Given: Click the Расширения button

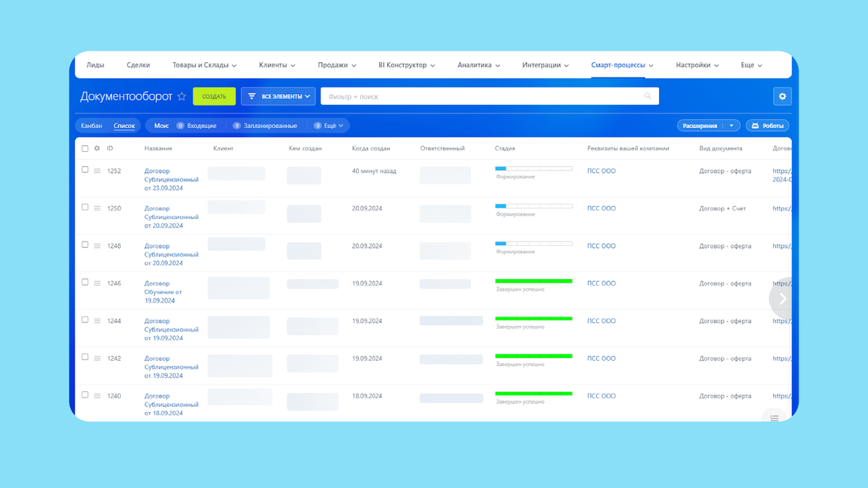Looking at the screenshot, I should pyautogui.click(x=700, y=126).
